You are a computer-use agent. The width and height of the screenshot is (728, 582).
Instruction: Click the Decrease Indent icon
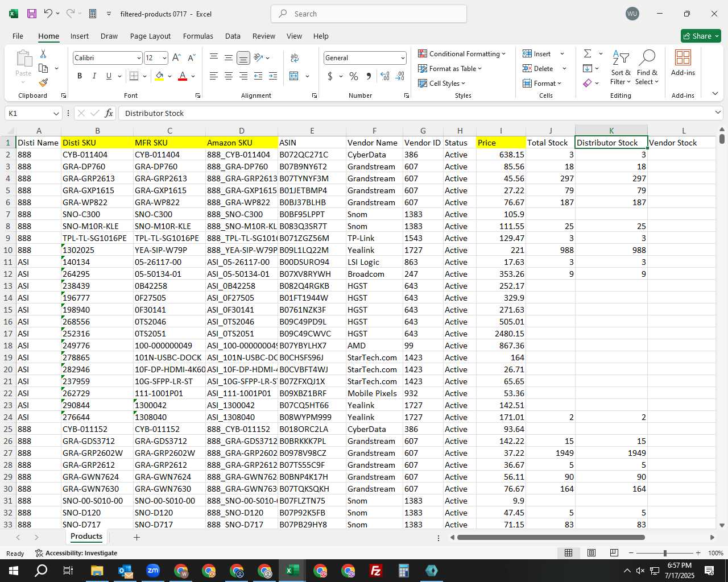coord(258,76)
